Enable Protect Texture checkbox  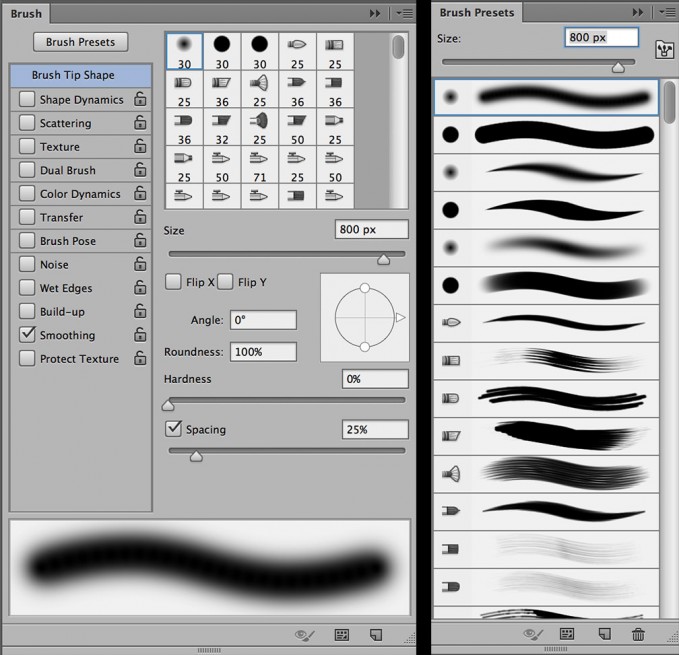pyautogui.click(x=27, y=358)
